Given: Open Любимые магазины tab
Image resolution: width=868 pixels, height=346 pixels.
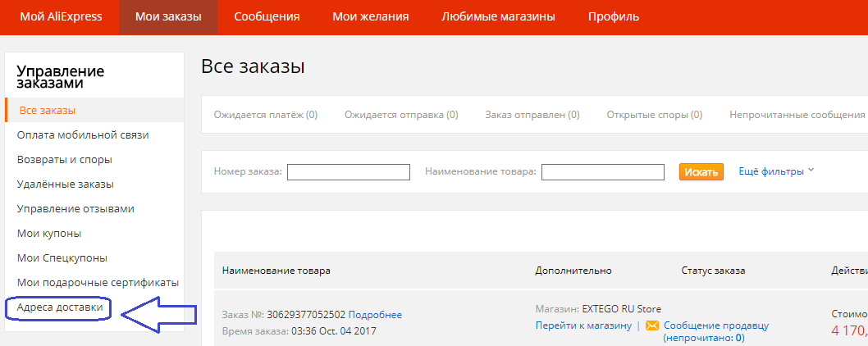Looking at the screenshot, I should click(498, 17).
